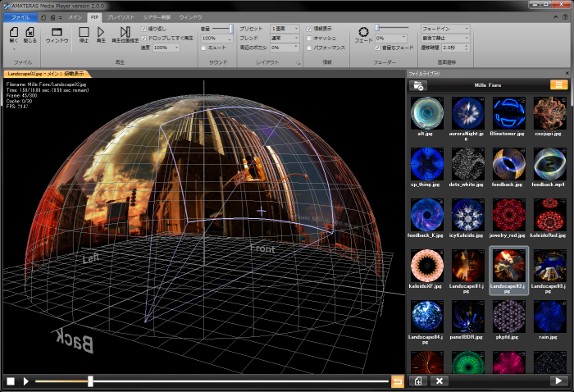This screenshot has width=574, height=392.
Task: Toggle the 音量もフェード checkbox
Action: (378, 48)
